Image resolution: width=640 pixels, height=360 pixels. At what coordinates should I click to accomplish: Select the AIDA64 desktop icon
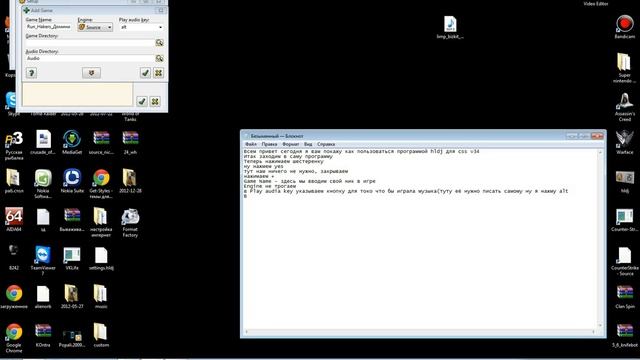point(14,220)
